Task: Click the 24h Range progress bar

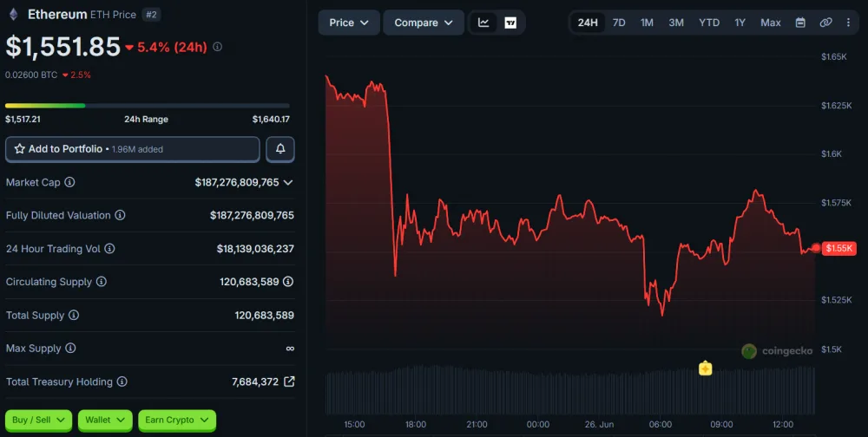Action: 148,105
